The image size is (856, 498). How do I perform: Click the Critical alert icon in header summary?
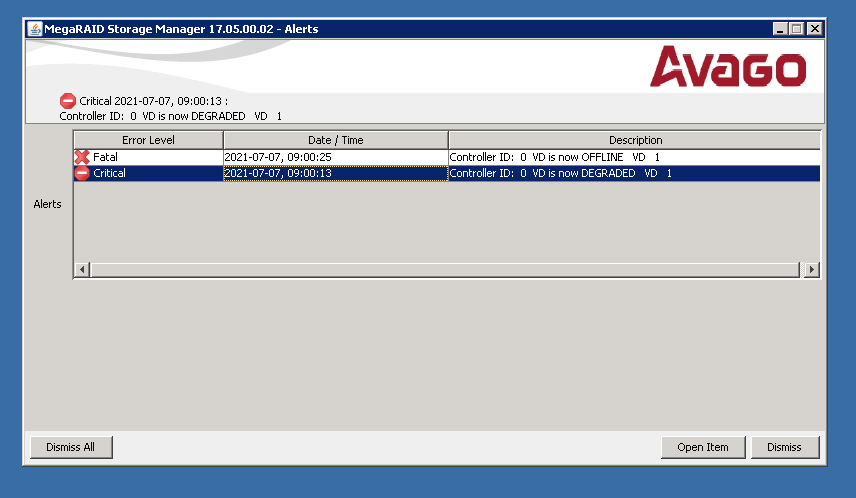tap(68, 101)
